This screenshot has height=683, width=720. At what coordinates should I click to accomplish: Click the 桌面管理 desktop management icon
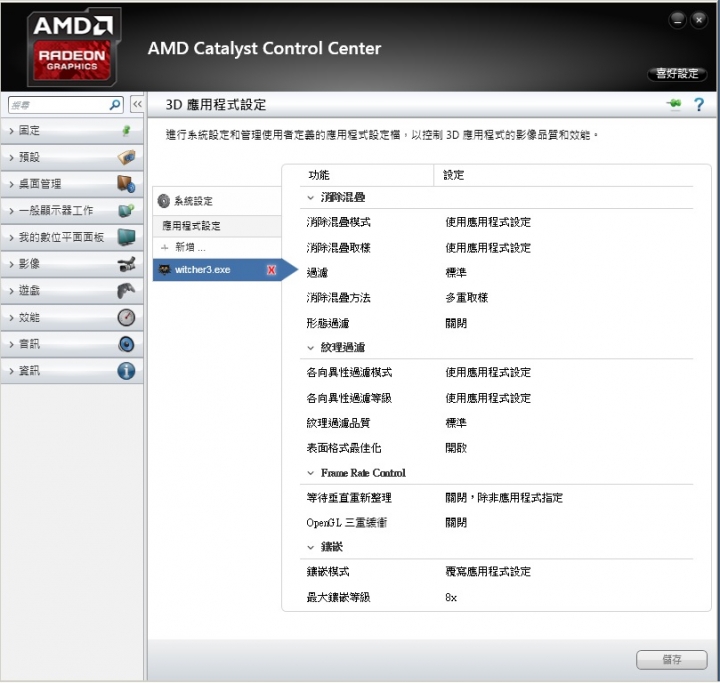[x=126, y=184]
